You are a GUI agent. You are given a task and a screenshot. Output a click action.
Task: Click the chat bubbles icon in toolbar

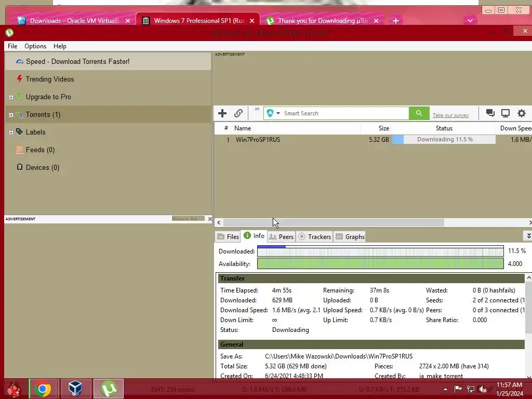(490, 113)
